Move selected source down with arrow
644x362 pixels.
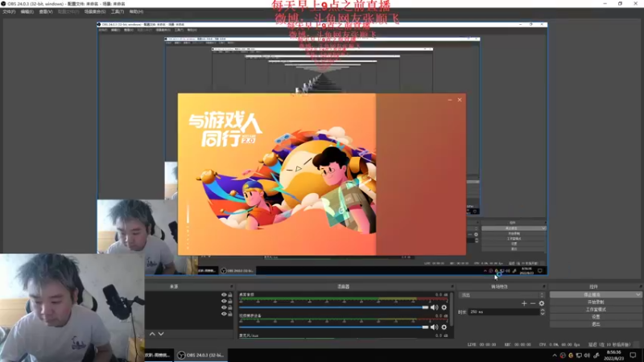pyautogui.click(x=161, y=334)
